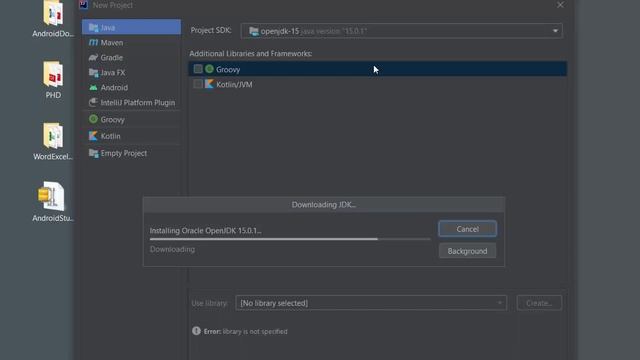Click the Android robot icon

(93, 88)
